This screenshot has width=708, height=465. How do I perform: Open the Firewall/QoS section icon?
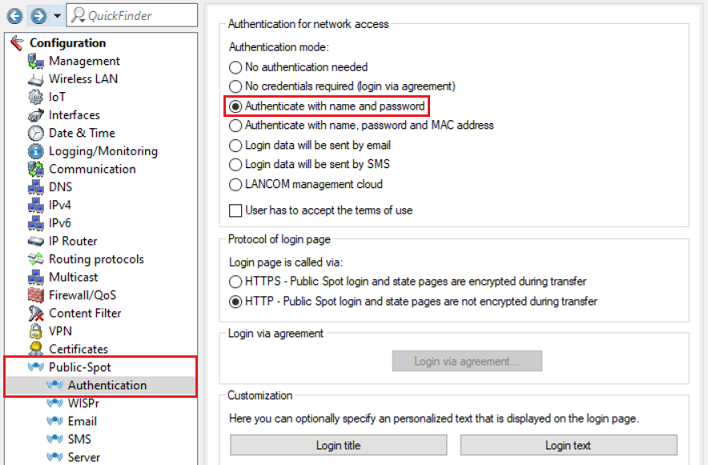click(35, 295)
